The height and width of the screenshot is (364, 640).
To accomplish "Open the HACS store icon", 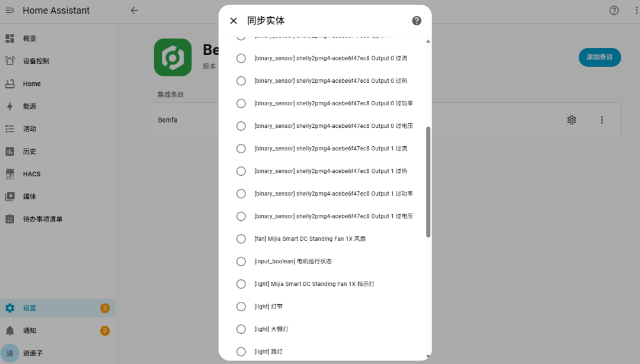I will coord(10,174).
